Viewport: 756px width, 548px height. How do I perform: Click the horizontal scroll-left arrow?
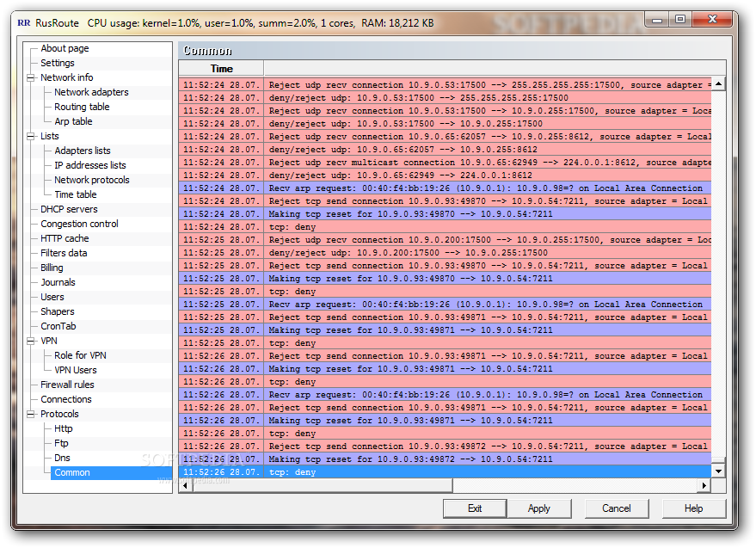click(186, 486)
